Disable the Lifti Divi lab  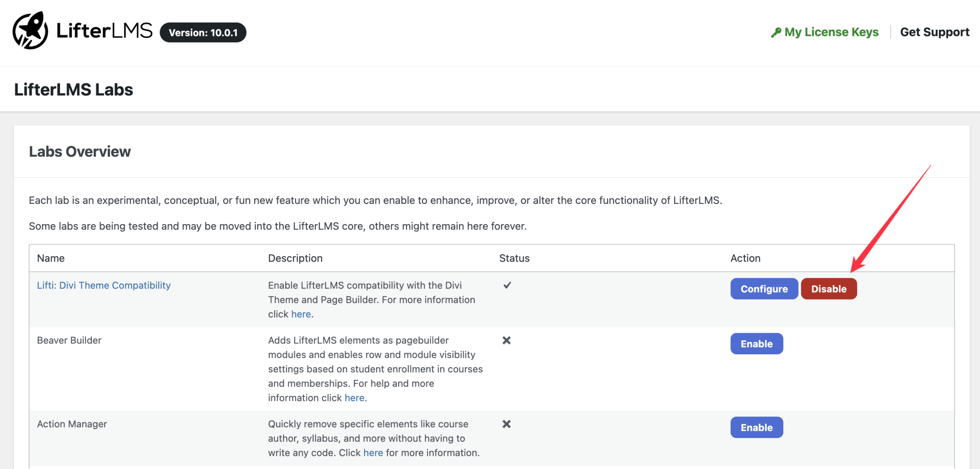pos(829,289)
